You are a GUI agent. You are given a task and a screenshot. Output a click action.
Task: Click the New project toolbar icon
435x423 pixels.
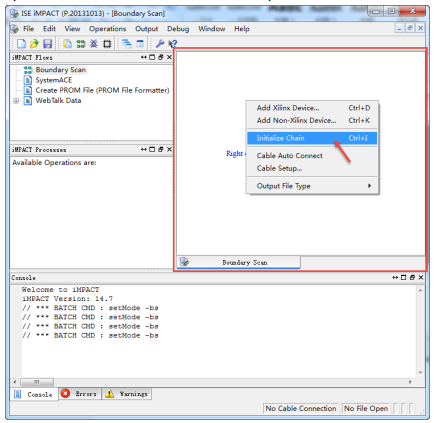point(21,44)
